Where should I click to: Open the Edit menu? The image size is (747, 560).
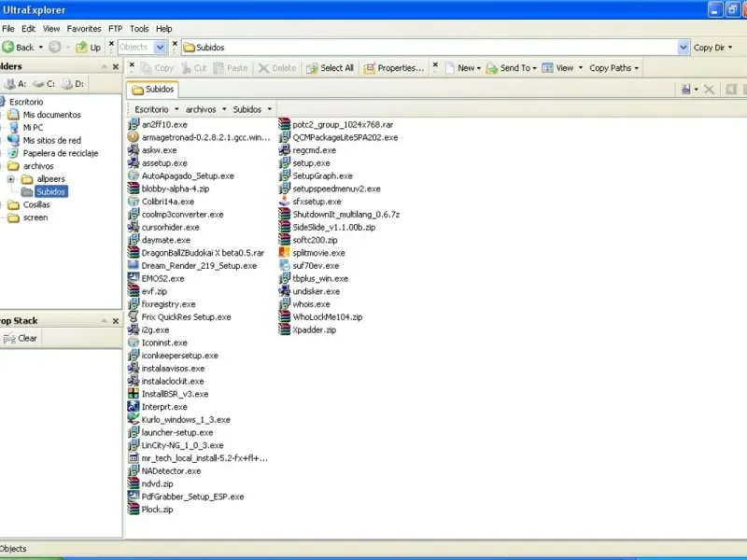click(29, 29)
